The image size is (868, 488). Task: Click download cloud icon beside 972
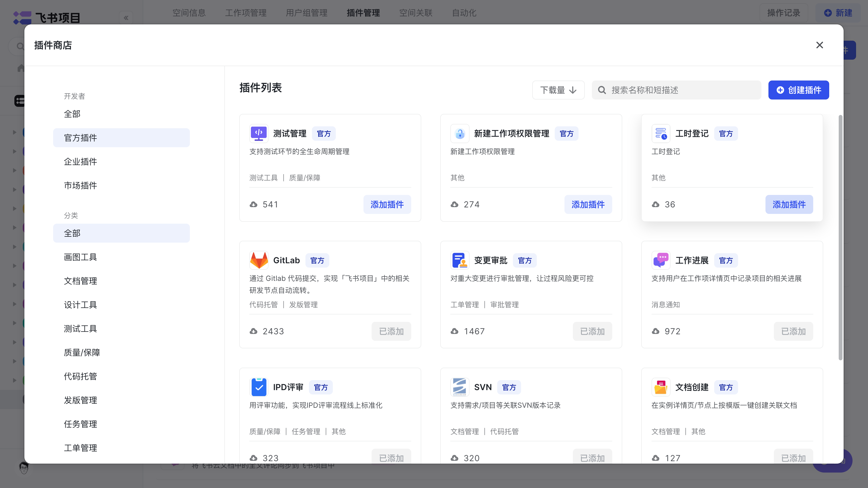[655, 331]
